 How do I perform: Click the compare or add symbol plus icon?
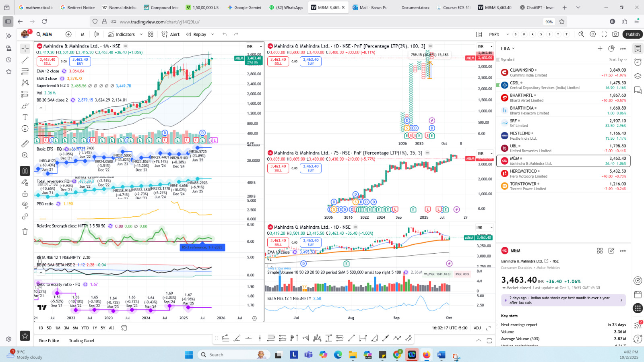68,34
